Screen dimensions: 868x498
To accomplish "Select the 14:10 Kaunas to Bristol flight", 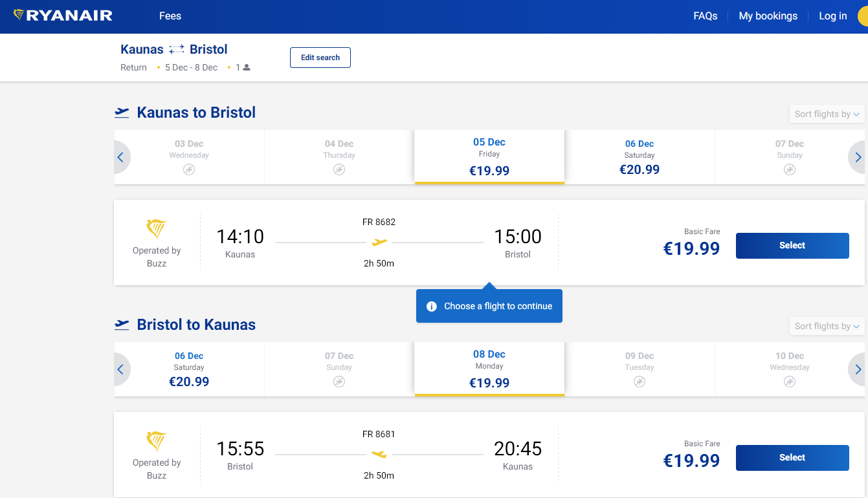I will tap(792, 246).
